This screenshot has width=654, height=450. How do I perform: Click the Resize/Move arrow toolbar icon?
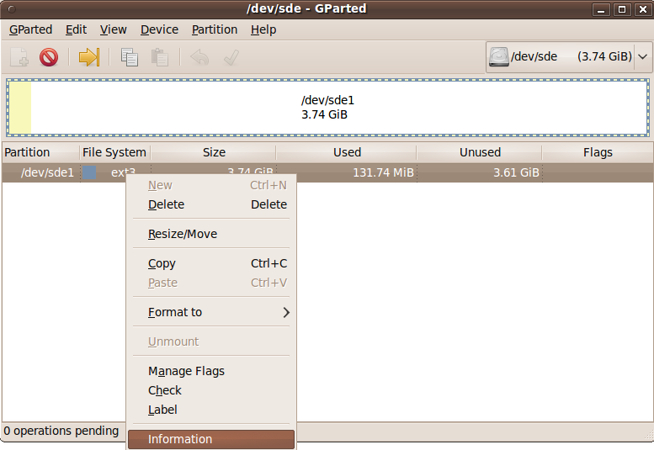coord(89,57)
